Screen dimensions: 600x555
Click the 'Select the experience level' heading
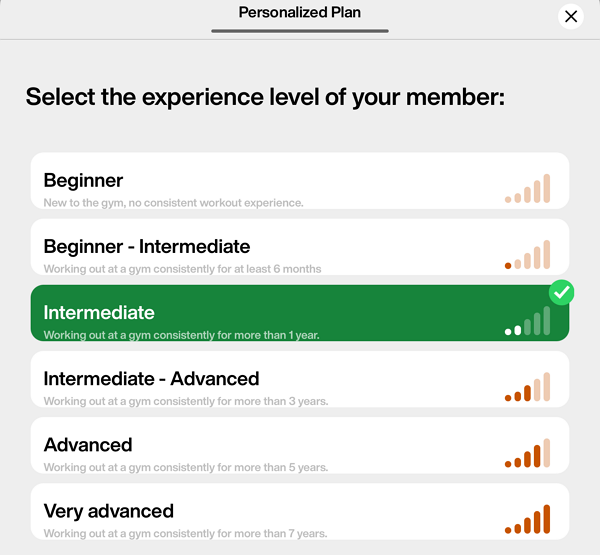[265, 97]
